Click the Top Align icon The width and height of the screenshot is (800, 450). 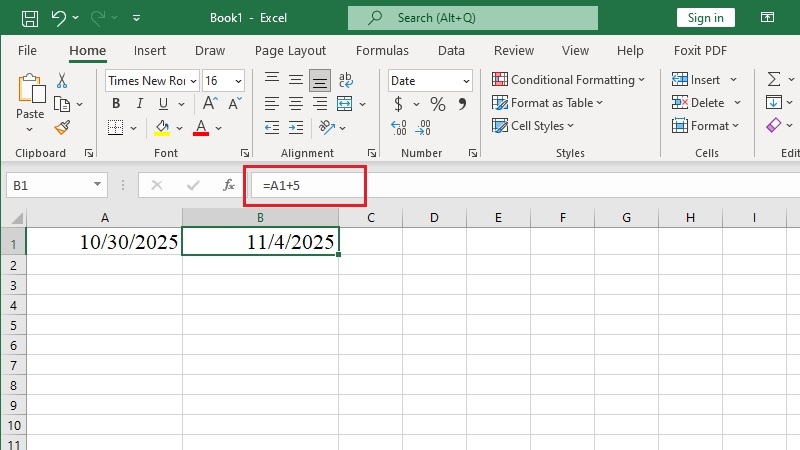(271, 80)
